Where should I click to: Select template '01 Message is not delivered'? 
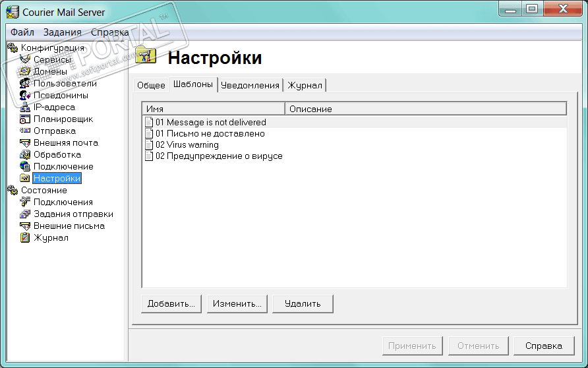[211, 122]
